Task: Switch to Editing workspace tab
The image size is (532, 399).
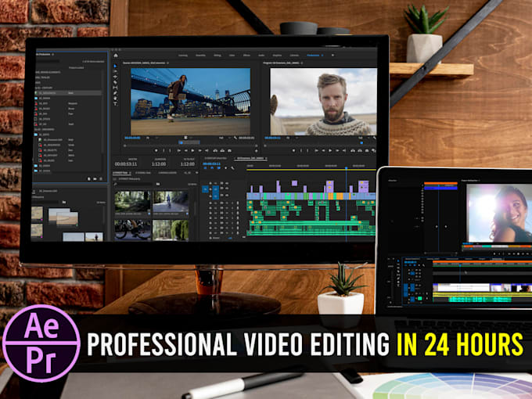Action: coord(217,55)
